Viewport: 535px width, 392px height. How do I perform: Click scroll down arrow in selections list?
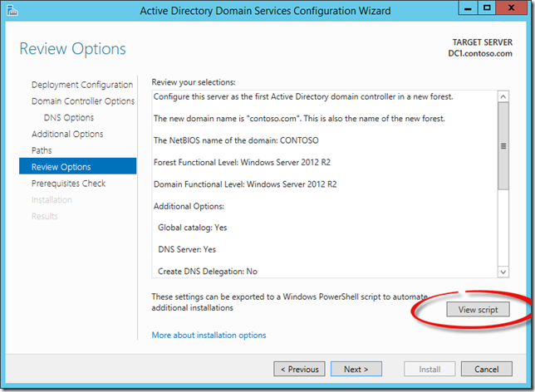pos(503,272)
